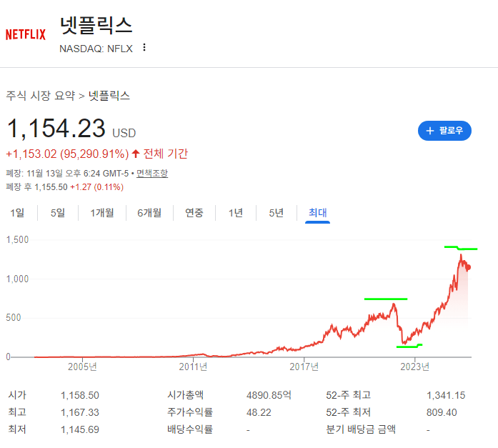Click the 최고 value 1,167.33

pyautogui.click(x=80, y=412)
